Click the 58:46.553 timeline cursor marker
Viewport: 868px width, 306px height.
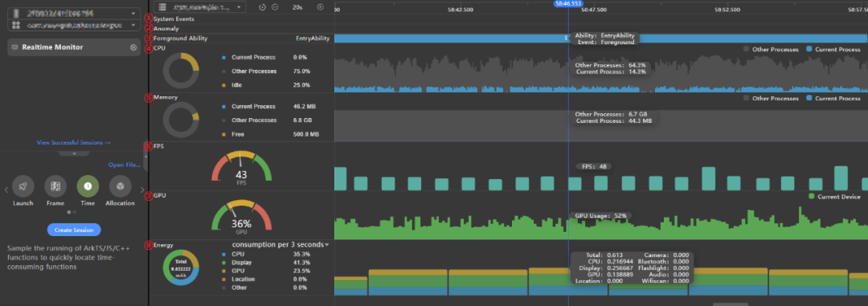click(x=568, y=3)
